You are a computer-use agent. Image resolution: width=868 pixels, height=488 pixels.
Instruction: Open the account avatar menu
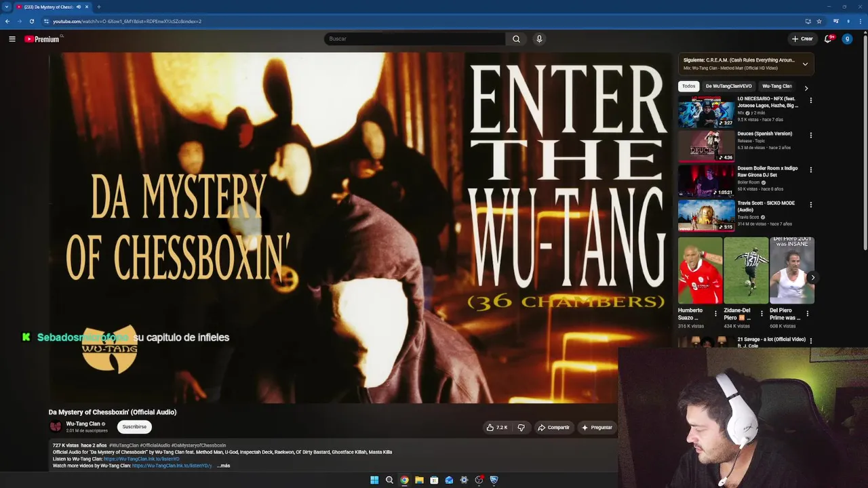click(847, 39)
